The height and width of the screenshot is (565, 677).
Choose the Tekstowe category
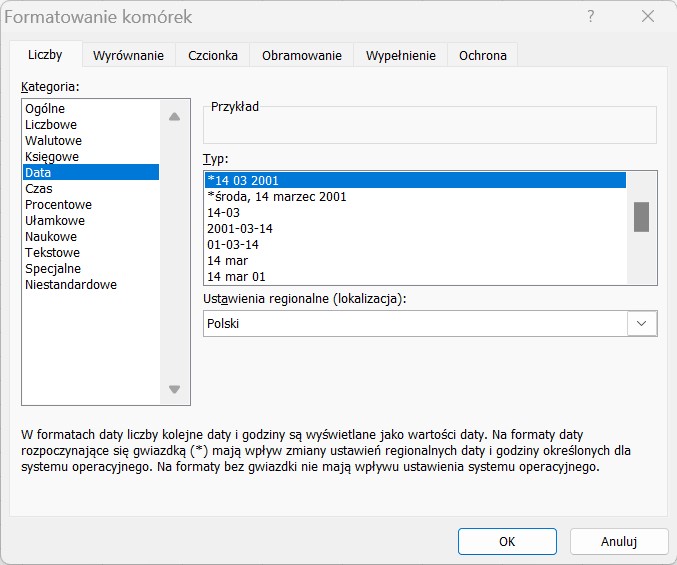pyautogui.click(x=91, y=253)
